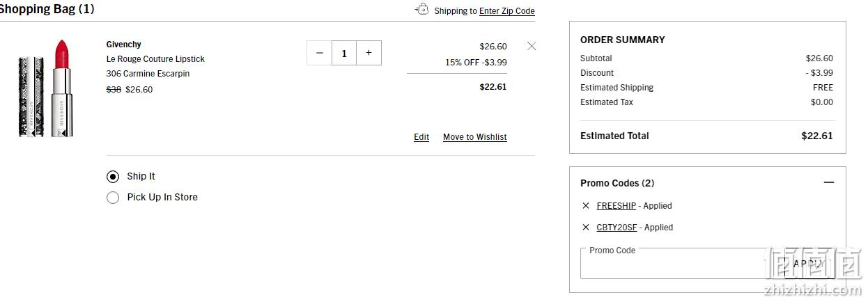The image size is (868, 302).
Task: Move the lipstick to Wishlist
Action: click(x=475, y=137)
